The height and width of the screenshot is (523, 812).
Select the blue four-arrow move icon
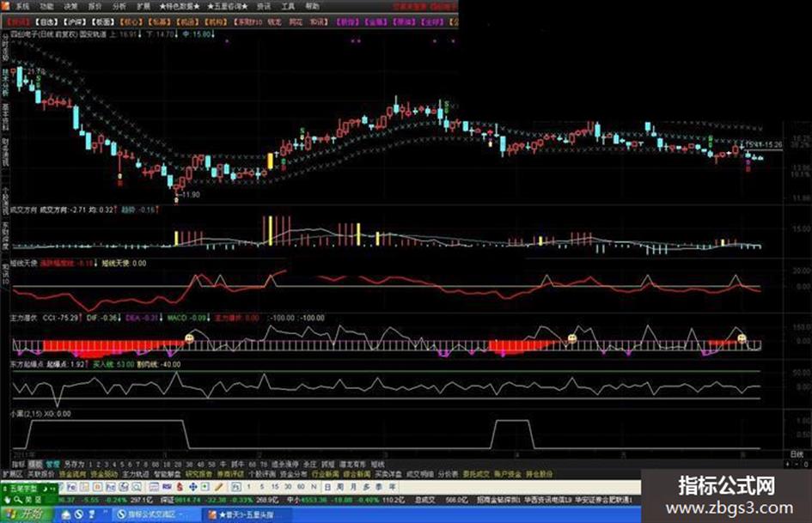(192, 487)
